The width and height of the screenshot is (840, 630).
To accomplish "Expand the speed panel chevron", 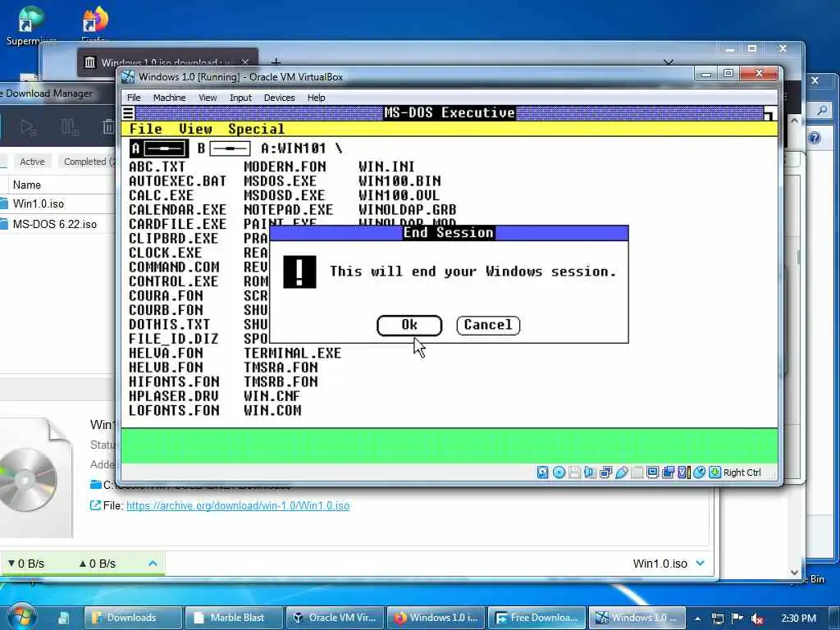I will click(153, 564).
